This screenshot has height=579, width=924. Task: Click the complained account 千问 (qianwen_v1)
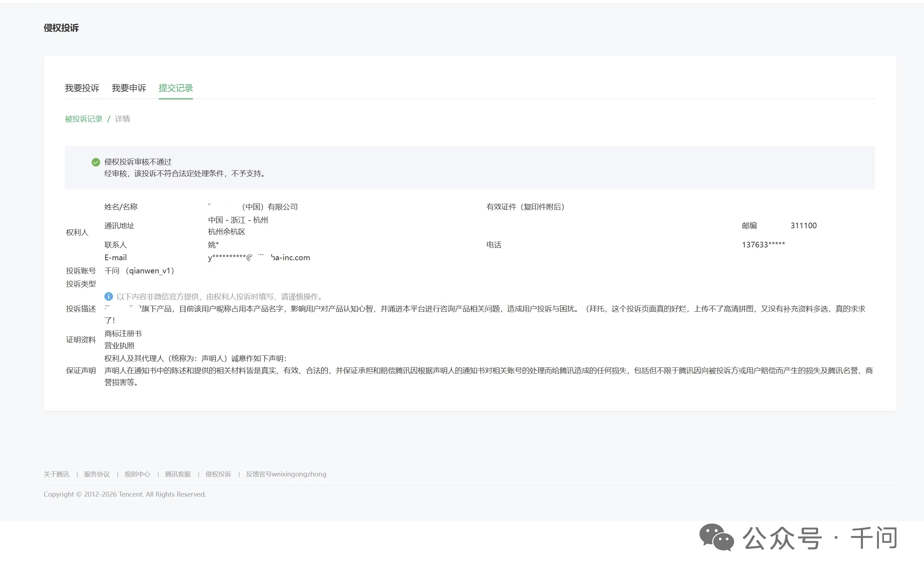click(x=140, y=271)
